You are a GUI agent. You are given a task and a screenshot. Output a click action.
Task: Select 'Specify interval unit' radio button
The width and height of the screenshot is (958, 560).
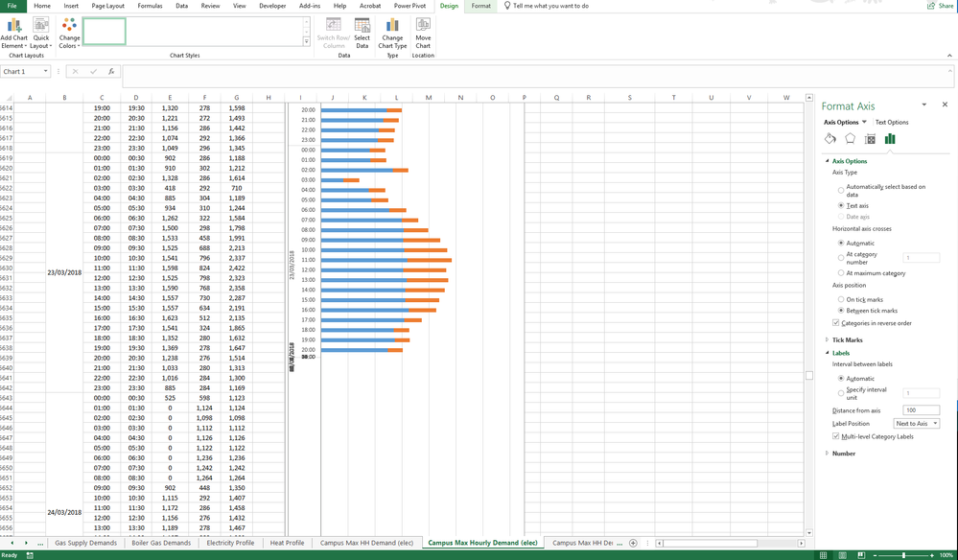pyautogui.click(x=841, y=393)
